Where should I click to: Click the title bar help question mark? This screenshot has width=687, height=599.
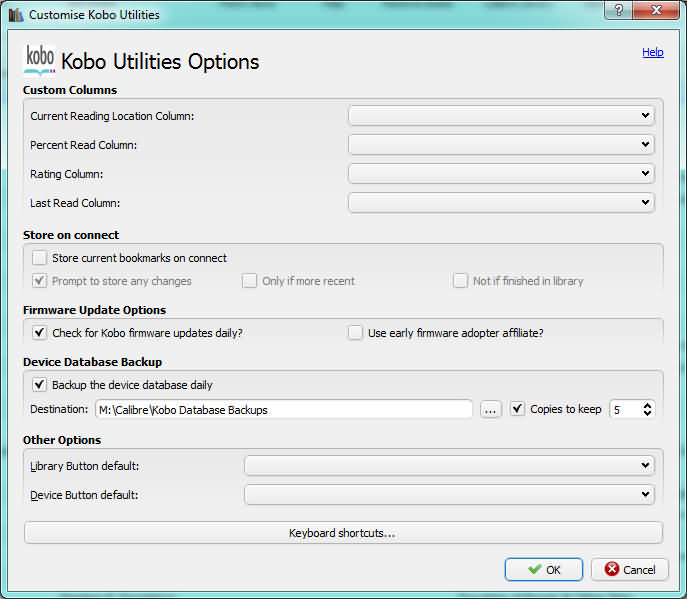click(x=619, y=11)
